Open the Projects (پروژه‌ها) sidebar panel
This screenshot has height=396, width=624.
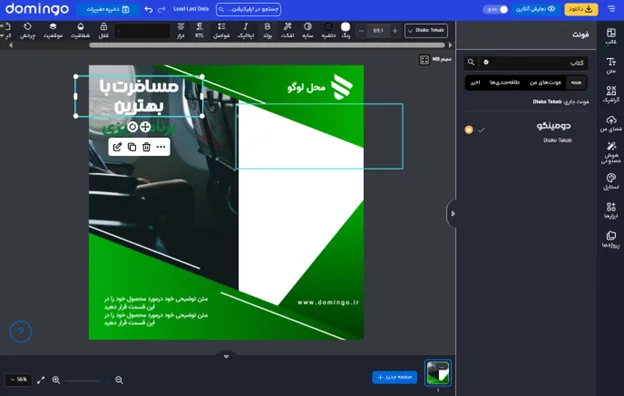pyautogui.click(x=611, y=240)
